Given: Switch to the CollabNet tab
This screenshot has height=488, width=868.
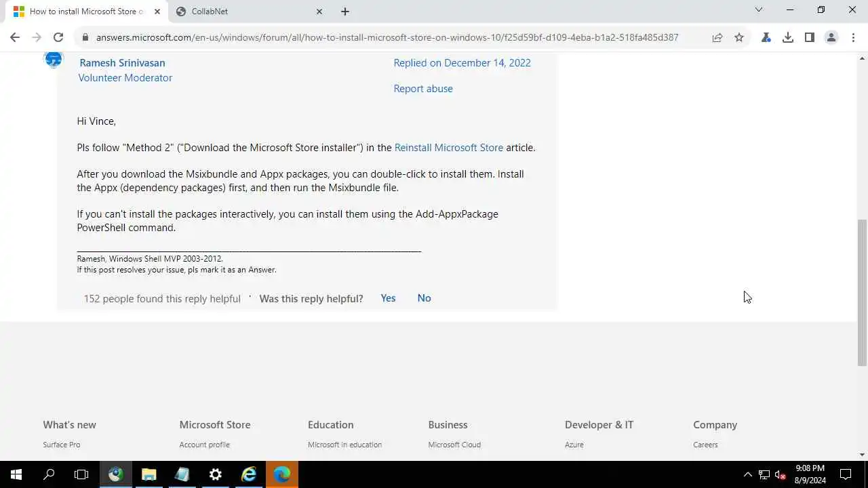Looking at the screenshot, I should pyautogui.click(x=250, y=12).
